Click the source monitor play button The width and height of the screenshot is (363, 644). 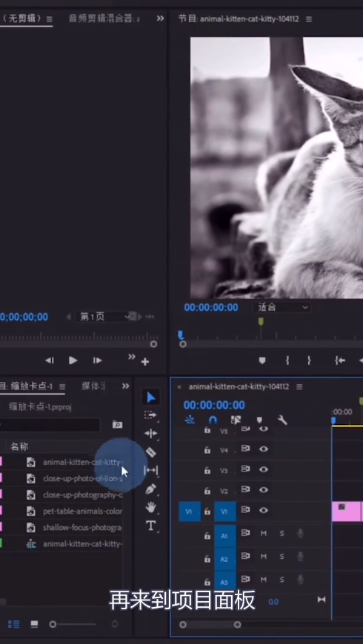[73, 360]
